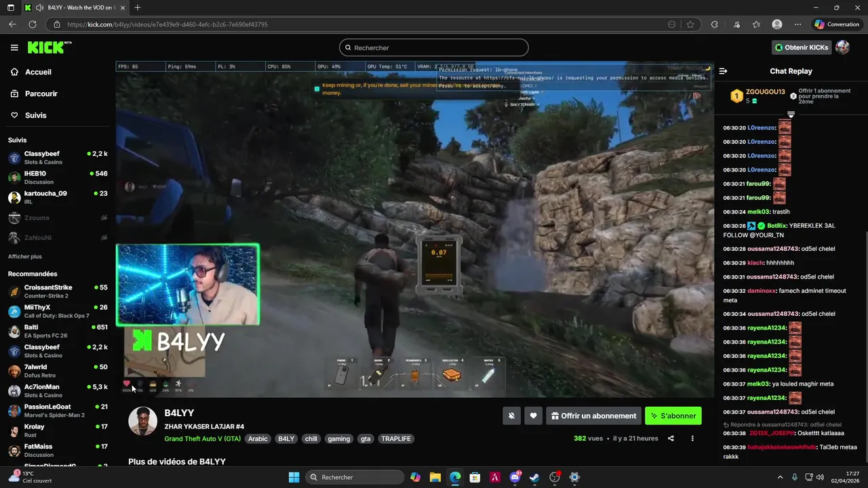Select the gaming tag
This screenshot has height=488, width=868.
click(x=339, y=439)
